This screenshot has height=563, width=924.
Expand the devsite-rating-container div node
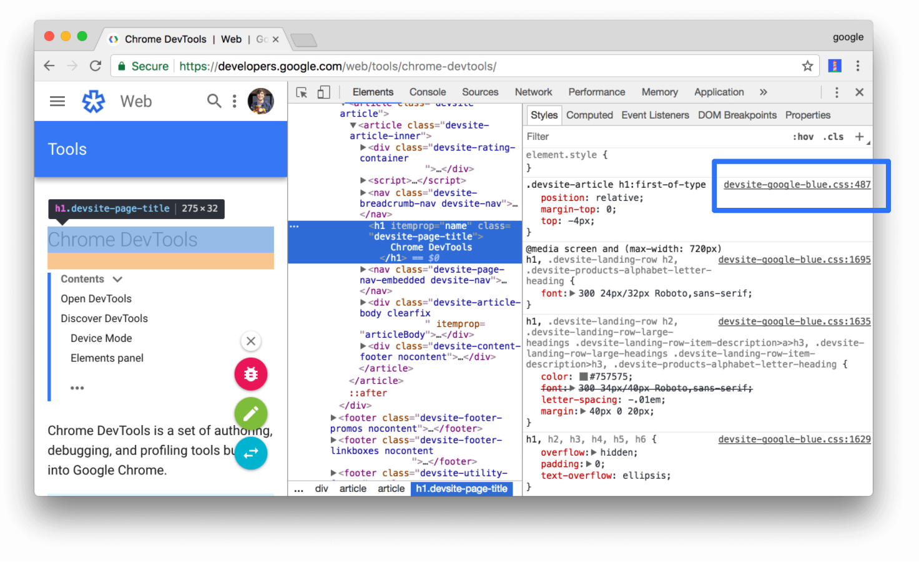(364, 147)
